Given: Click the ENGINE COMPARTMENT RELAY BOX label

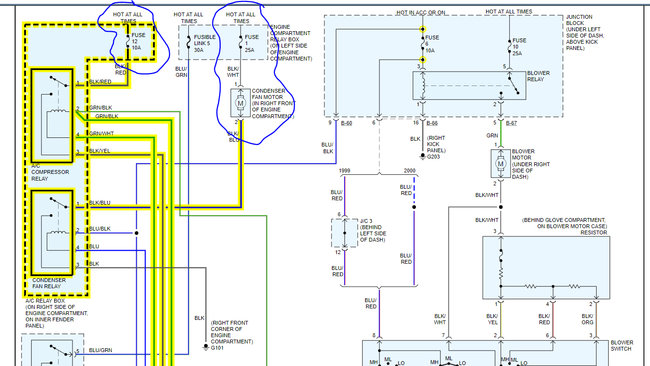Looking at the screenshot, I should pos(291,43).
